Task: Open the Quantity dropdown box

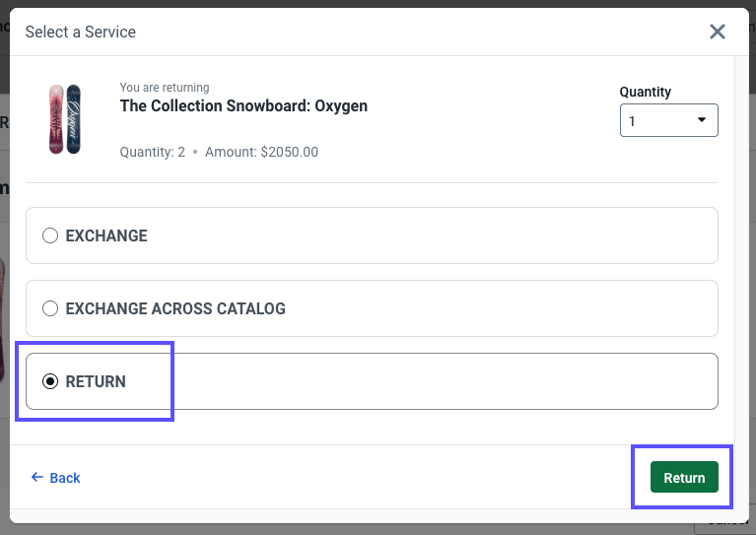Action: [x=668, y=120]
